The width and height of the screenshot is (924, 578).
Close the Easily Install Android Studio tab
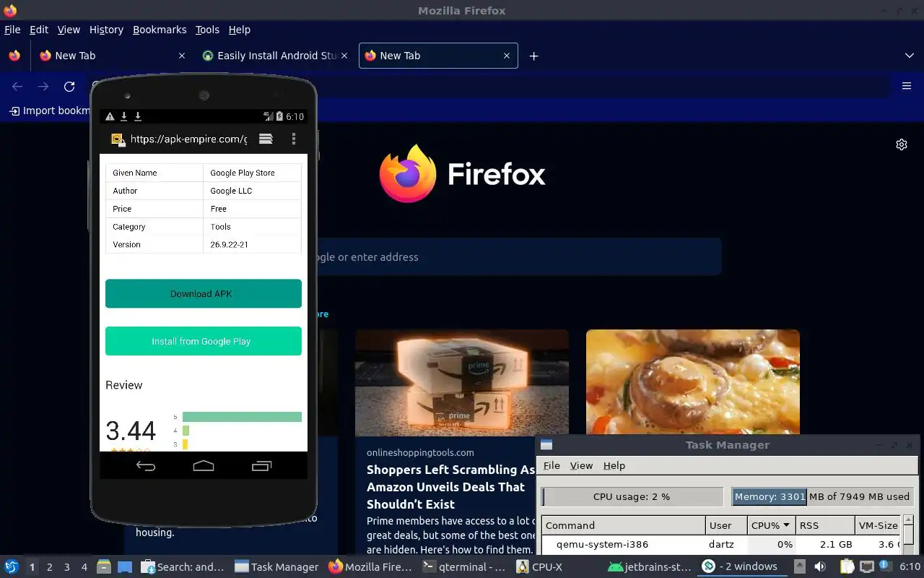344,56
